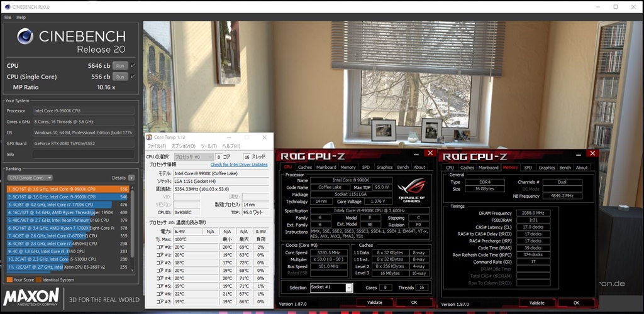Close the right ROG CPU-Z window

(592, 153)
